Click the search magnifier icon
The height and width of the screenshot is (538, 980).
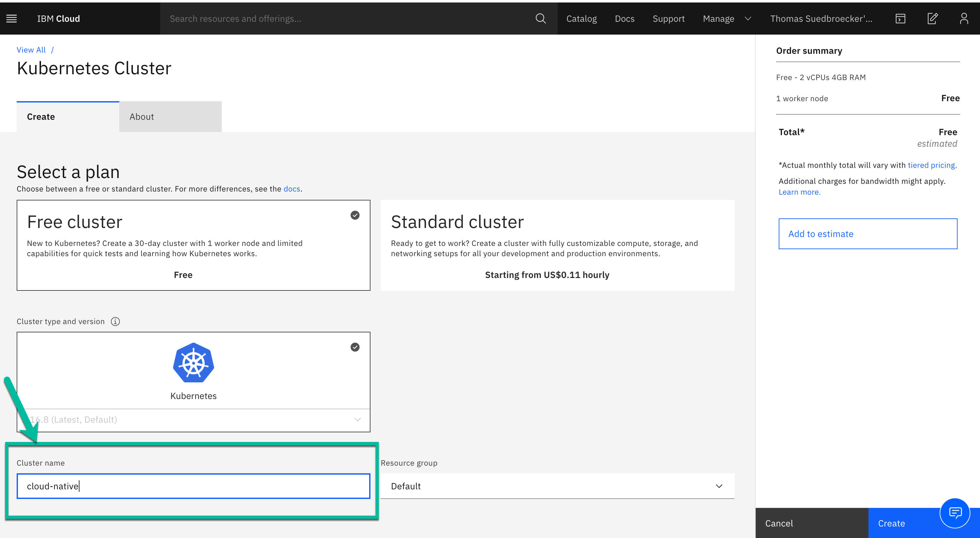(540, 19)
